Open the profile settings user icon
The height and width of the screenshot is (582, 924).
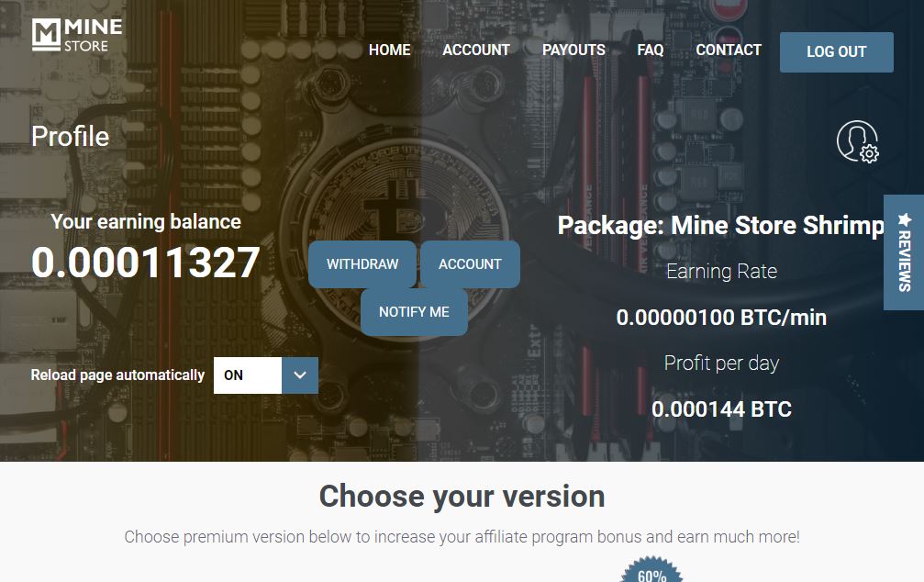click(x=857, y=141)
